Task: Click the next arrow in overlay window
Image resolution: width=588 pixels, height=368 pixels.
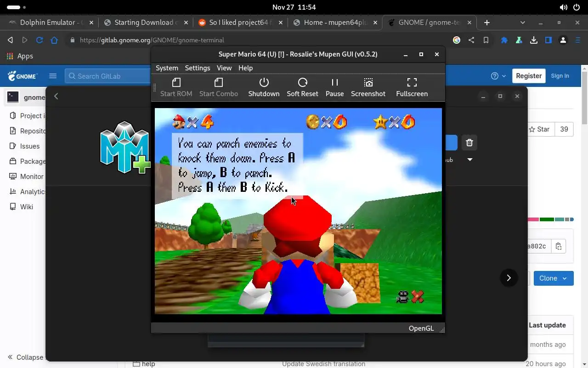Action: pos(509,278)
